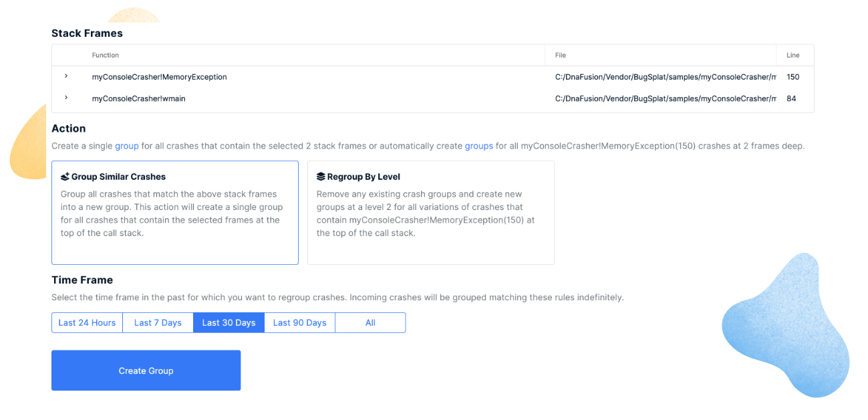868x420 pixels.
Task: Select the Group Similar Crashes action card
Action: [175, 213]
